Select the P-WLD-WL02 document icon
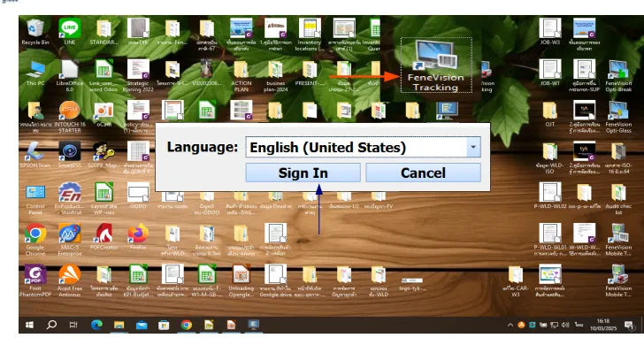The height and width of the screenshot is (338, 644). tap(549, 196)
